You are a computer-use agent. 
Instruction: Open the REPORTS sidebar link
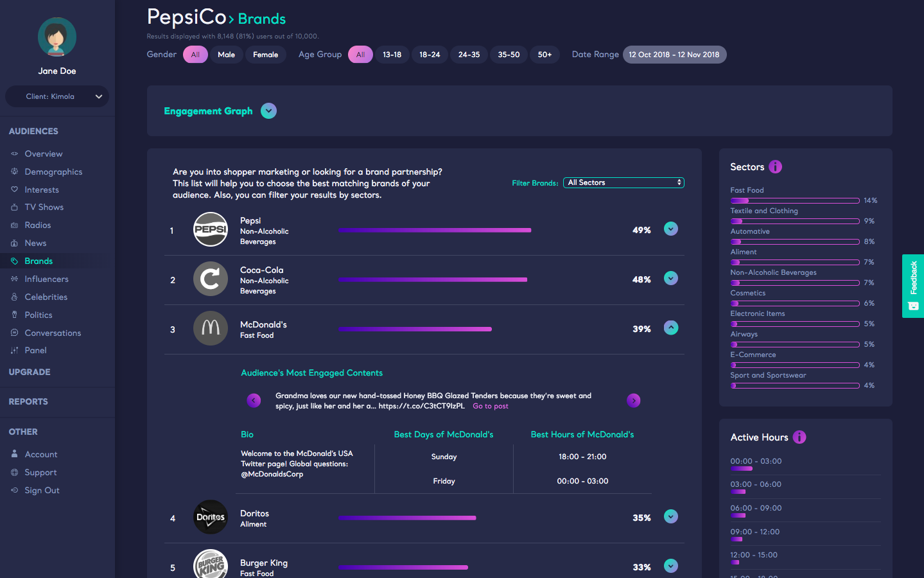[x=28, y=401]
